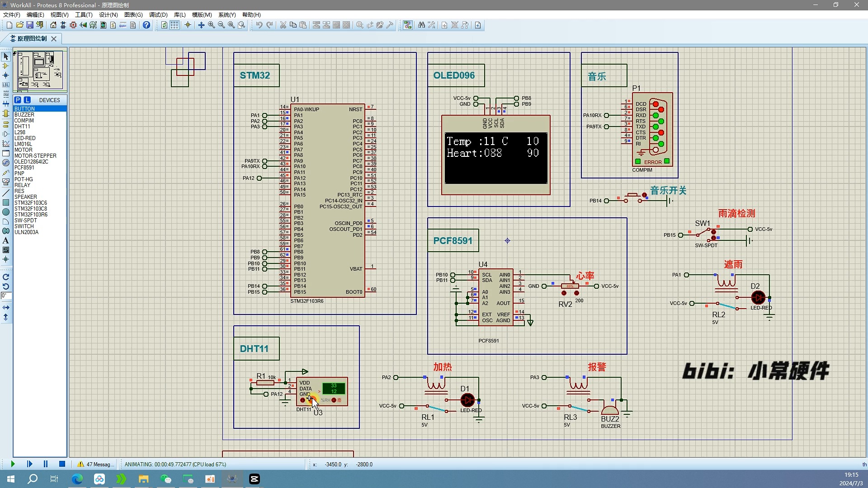This screenshot has width=868, height=488.
Task: Stop the simulation
Action: coord(62,464)
